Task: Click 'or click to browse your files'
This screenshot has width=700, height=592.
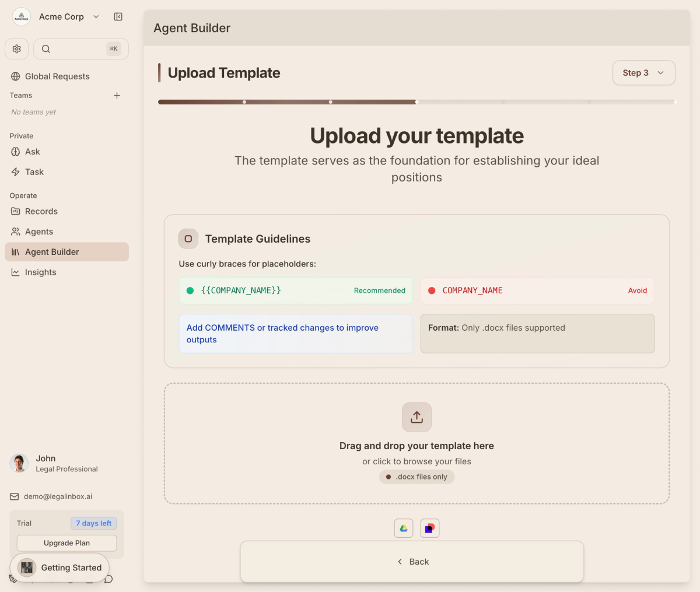Action: (x=416, y=461)
